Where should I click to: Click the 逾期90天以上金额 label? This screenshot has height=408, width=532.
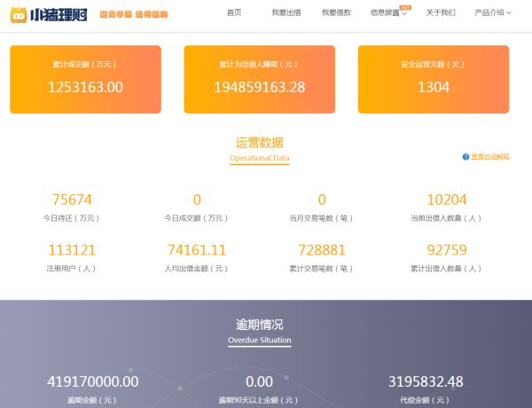point(258,400)
